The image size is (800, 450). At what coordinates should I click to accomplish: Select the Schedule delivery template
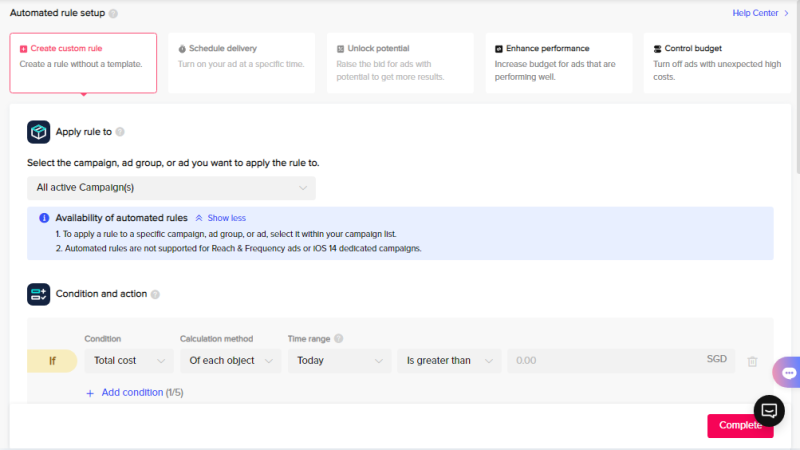point(240,62)
